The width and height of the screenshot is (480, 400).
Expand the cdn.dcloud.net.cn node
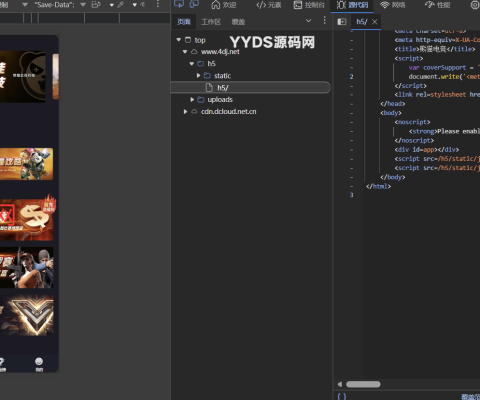click(185, 112)
